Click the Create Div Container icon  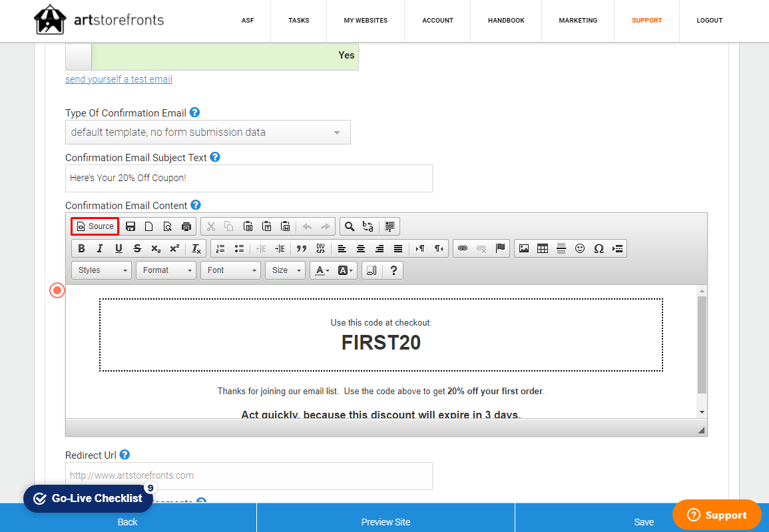click(320, 248)
